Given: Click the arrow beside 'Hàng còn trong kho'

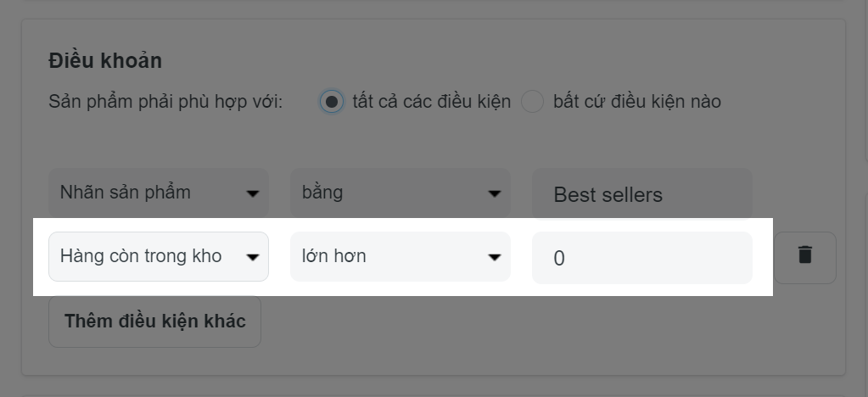Looking at the screenshot, I should [x=253, y=258].
